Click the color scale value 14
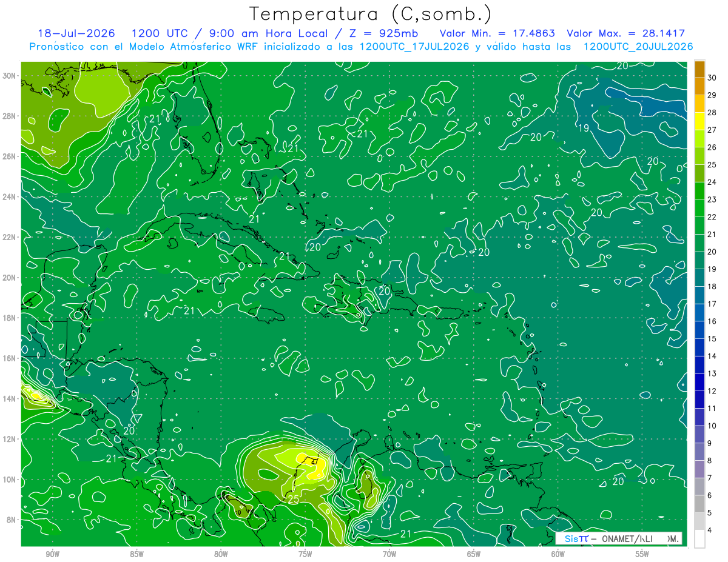The image size is (728, 562). pos(712,356)
